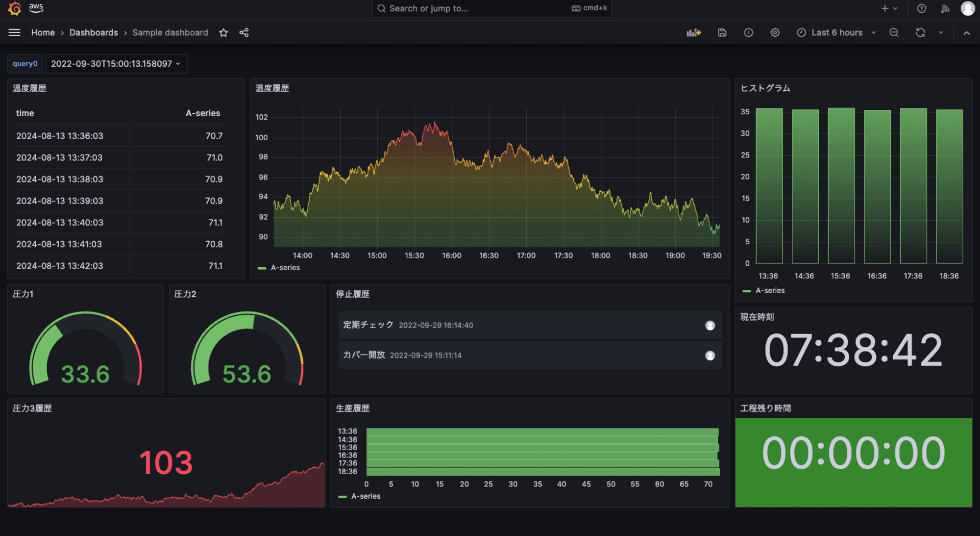Viewport: 980px width, 536px height.
Task: Click the 53.6 gauge value
Action: click(x=247, y=374)
